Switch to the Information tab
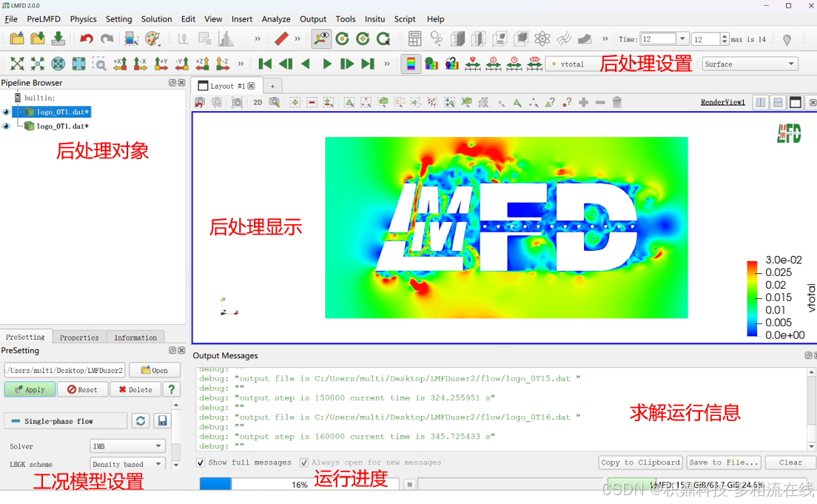Screen dimensions: 817x504 tap(135, 337)
